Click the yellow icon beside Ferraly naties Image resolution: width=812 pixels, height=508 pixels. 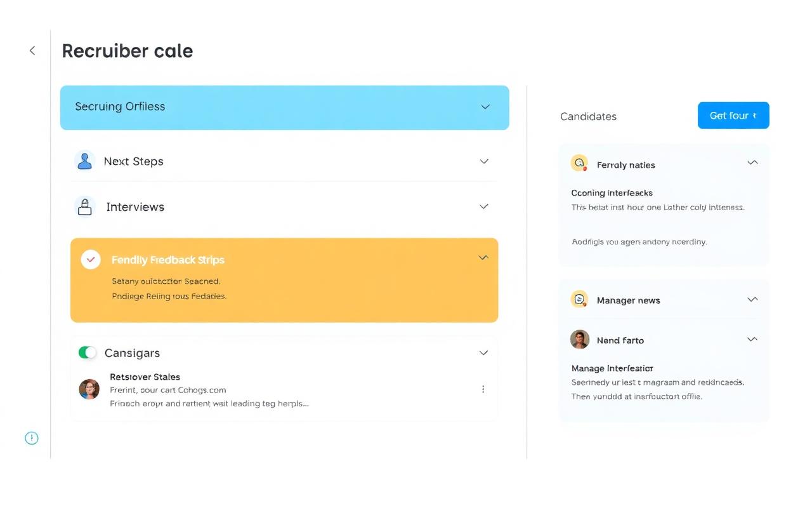pyautogui.click(x=579, y=164)
